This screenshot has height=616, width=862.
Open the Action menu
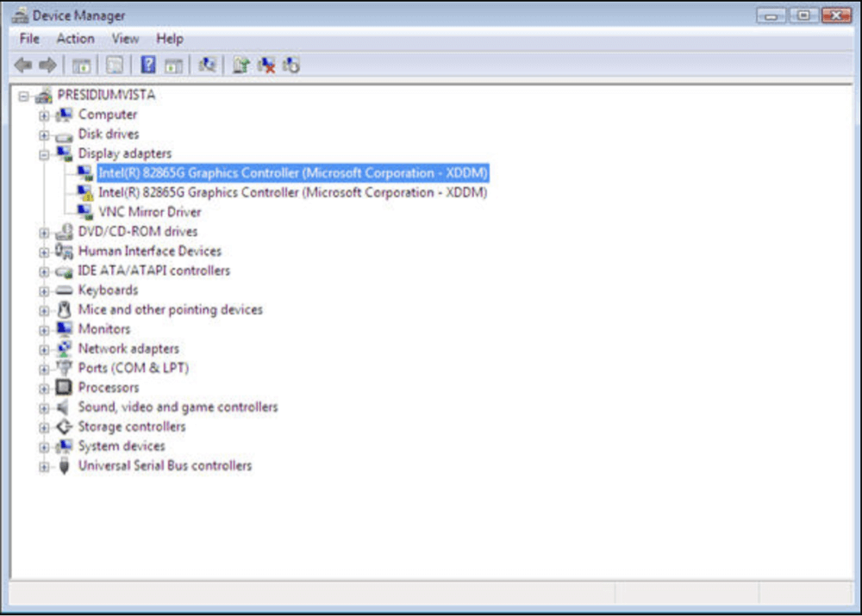point(75,38)
